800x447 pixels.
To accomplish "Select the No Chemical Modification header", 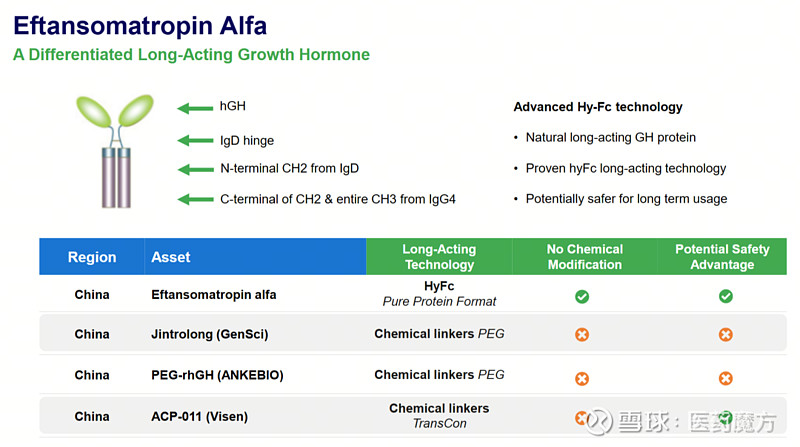I will tap(585, 257).
